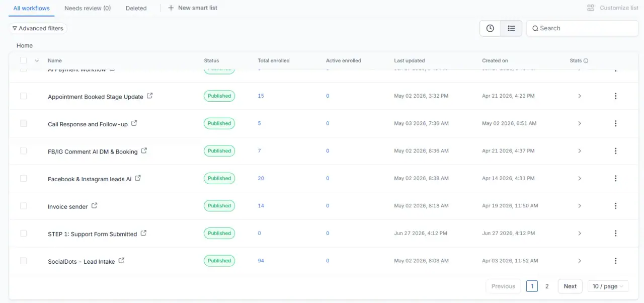Open the 10 / page dropdown

[608, 286]
